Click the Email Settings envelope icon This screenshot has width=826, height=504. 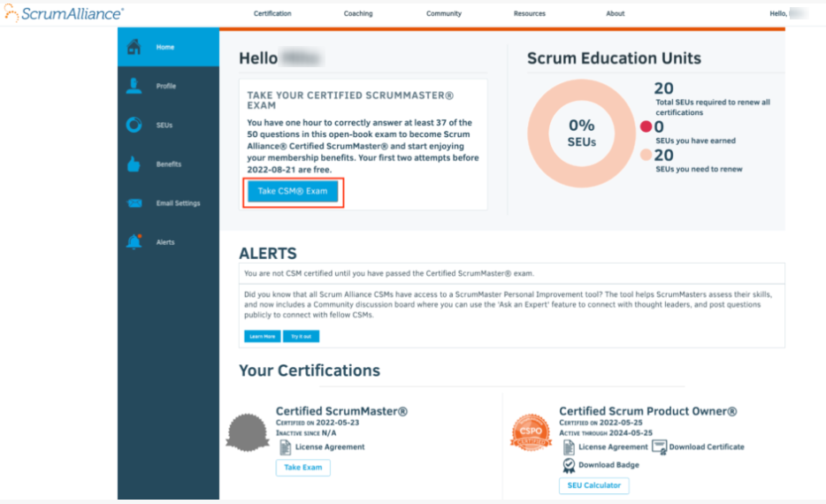pos(134,203)
